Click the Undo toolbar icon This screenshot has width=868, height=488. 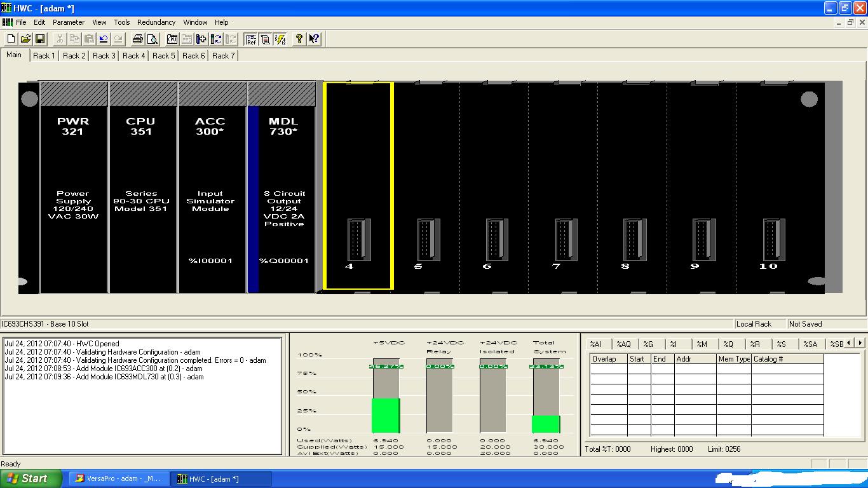coord(104,39)
